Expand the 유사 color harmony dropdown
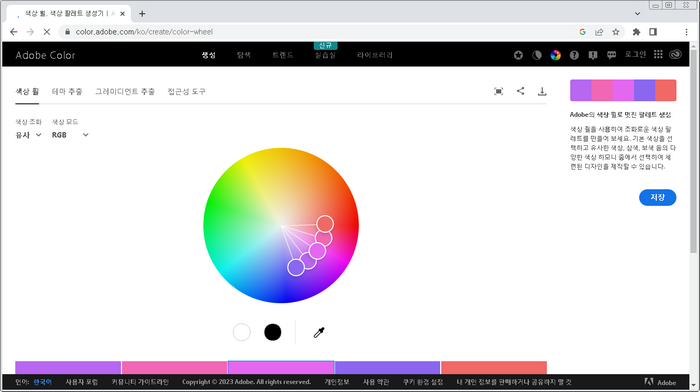The height and width of the screenshot is (392, 700). coord(28,135)
